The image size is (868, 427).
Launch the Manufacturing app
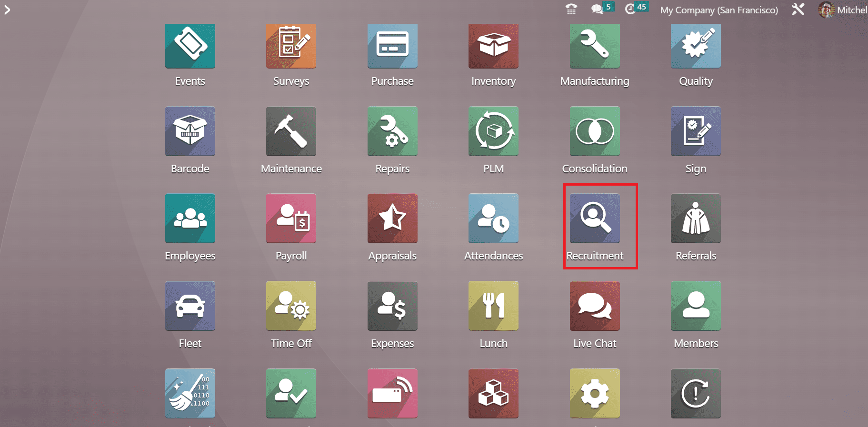click(595, 46)
